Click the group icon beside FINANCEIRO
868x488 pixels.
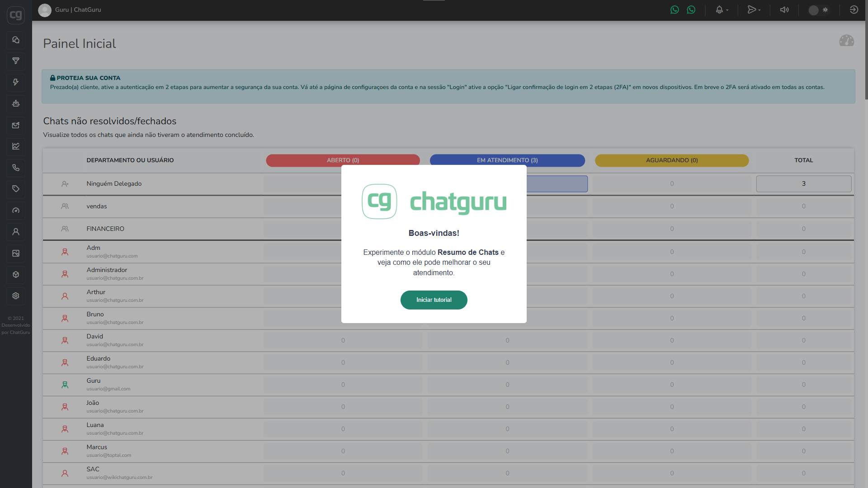pos(65,229)
